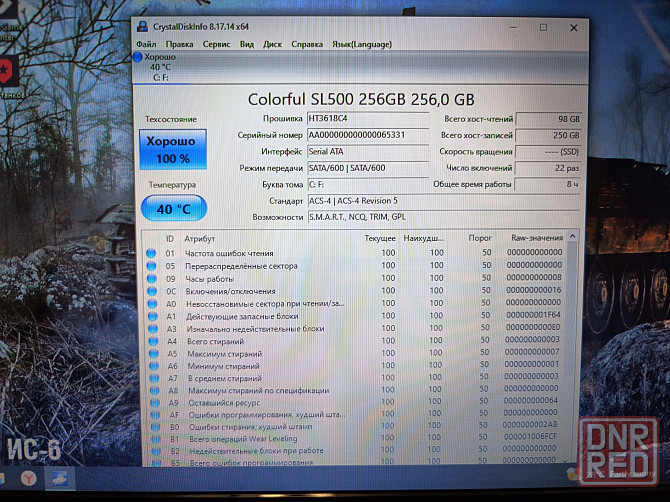
Task: Open the Файл menu
Action: pyautogui.click(x=146, y=44)
